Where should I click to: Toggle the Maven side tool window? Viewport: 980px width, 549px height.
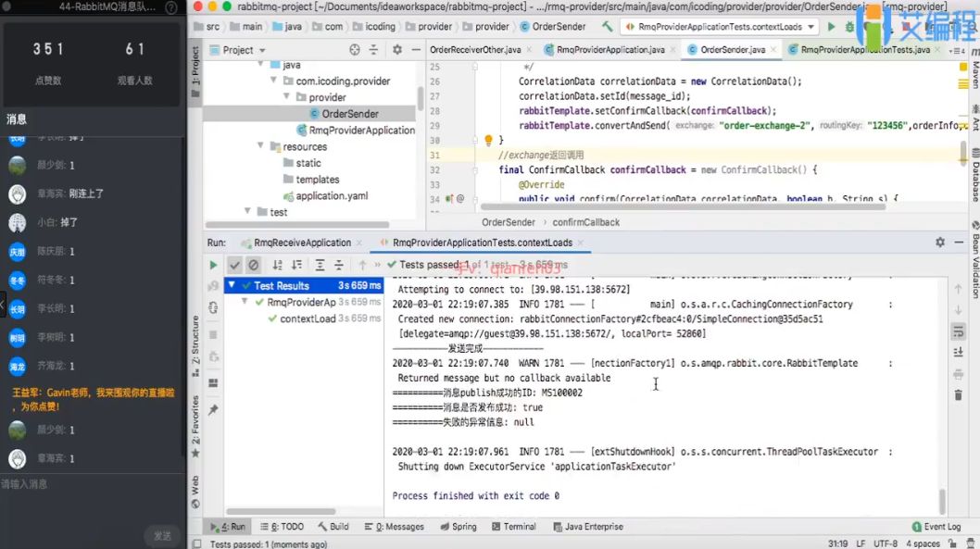(x=975, y=69)
